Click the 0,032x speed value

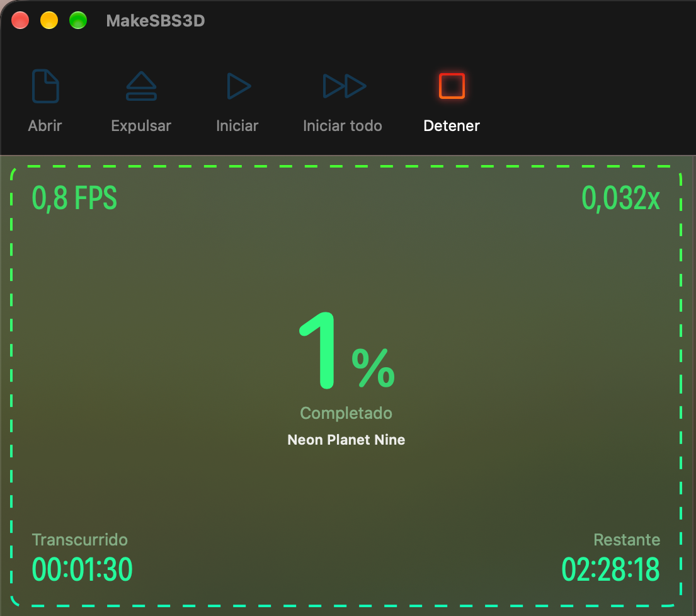click(620, 198)
